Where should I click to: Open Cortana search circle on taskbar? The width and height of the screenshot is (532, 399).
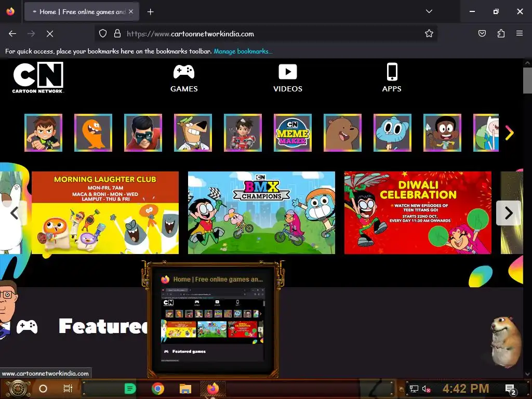(x=43, y=389)
